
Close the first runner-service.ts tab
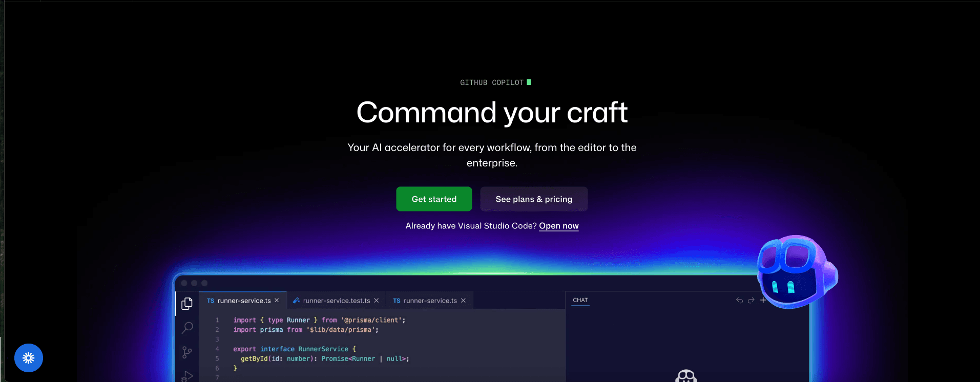(277, 301)
